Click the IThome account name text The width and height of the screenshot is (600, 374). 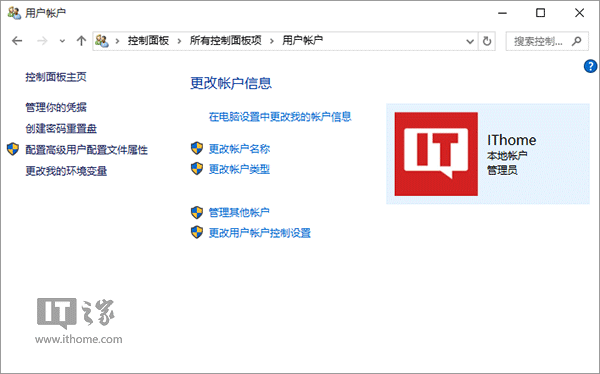tap(512, 140)
